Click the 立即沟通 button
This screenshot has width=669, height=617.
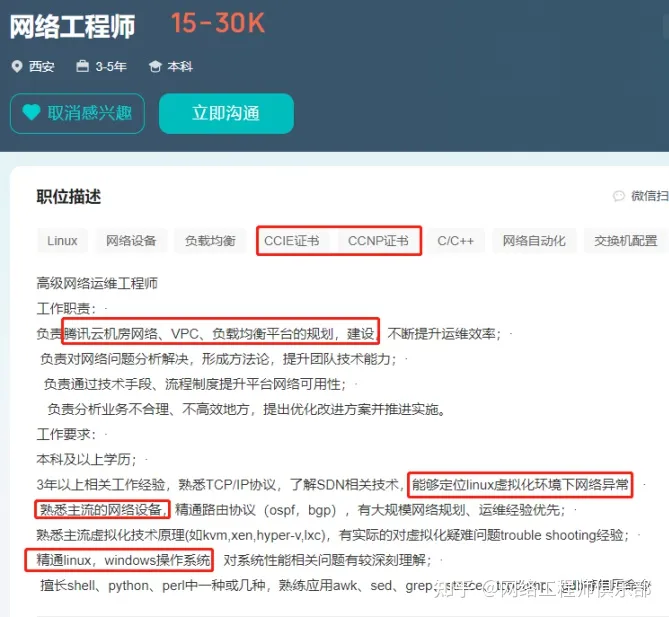[x=226, y=114]
